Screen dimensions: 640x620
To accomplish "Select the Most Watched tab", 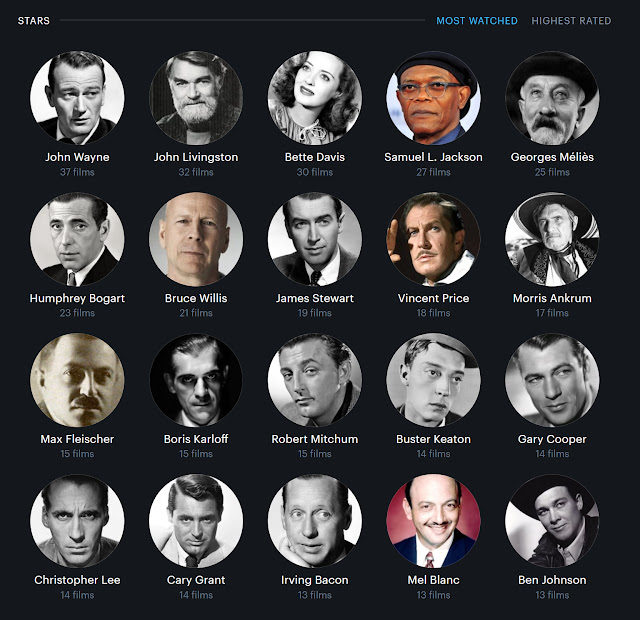I will tap(477, 21).
